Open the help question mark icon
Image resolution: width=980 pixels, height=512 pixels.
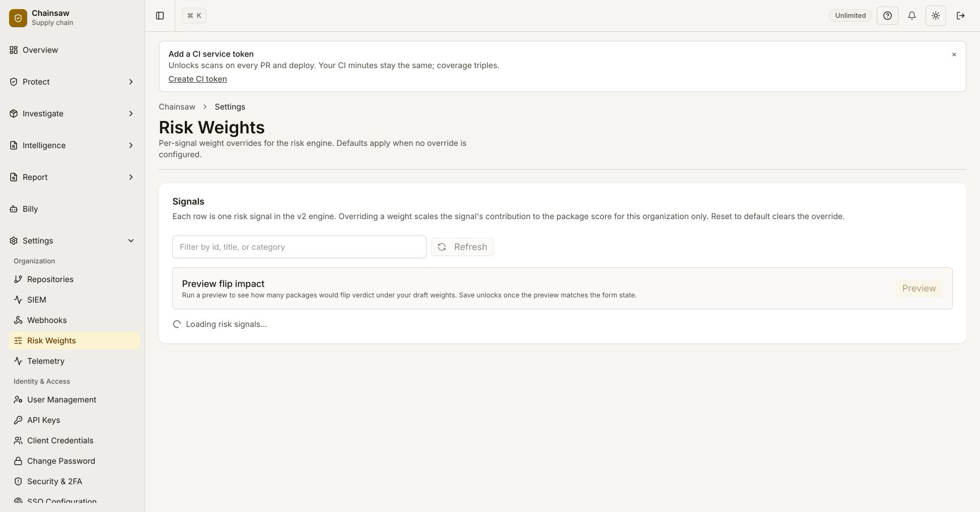coord(888,16)
